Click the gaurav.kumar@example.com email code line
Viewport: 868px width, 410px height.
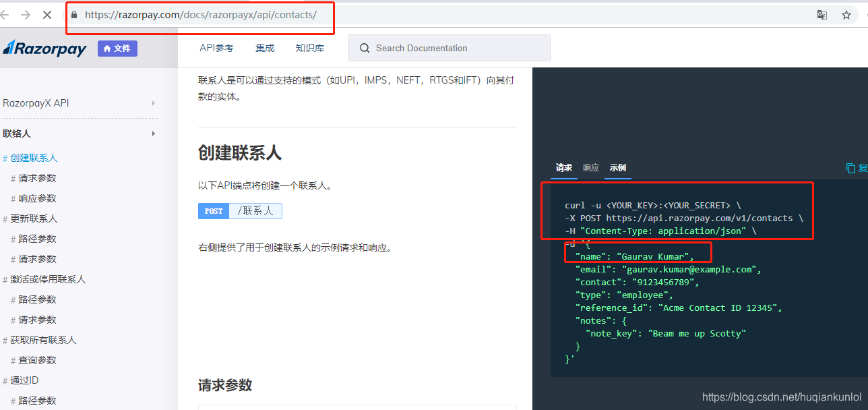[x=668, y=269]
